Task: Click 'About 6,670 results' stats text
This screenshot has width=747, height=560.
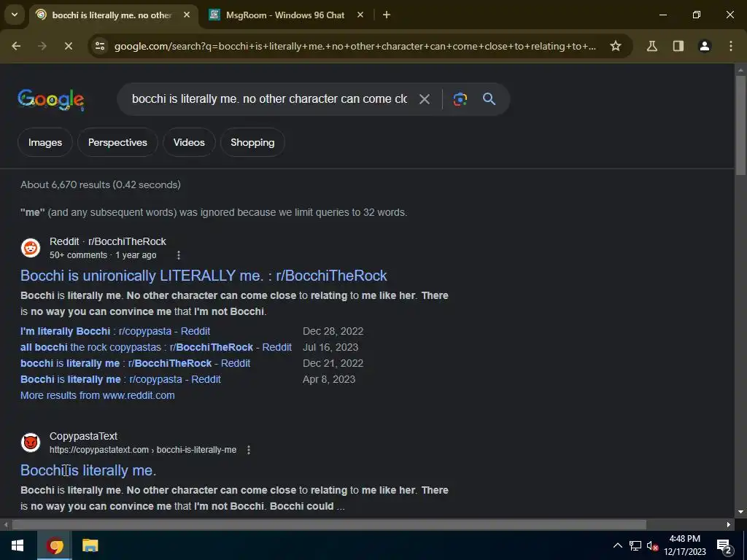Action: 101,184
